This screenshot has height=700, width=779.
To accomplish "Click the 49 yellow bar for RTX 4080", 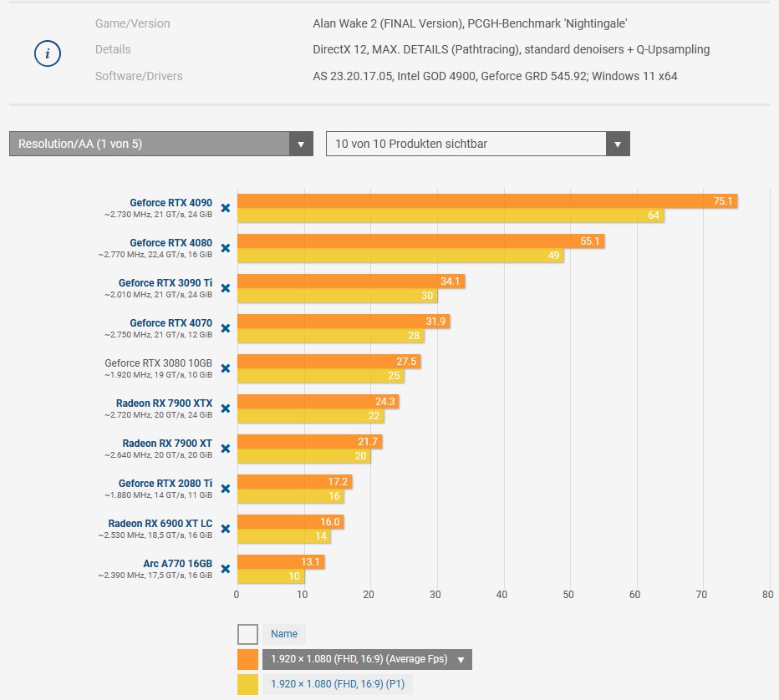I will point(400,256).
